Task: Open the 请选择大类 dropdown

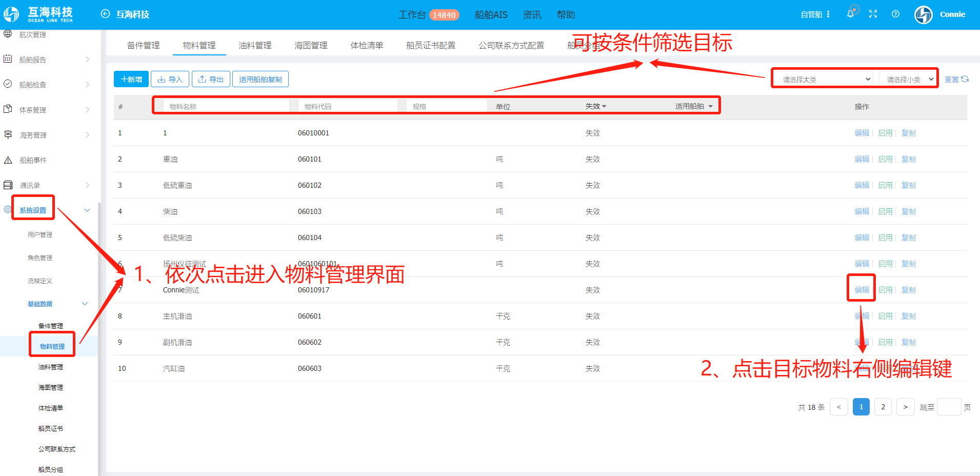Action: pyautogui.click(x=825, y=79)
